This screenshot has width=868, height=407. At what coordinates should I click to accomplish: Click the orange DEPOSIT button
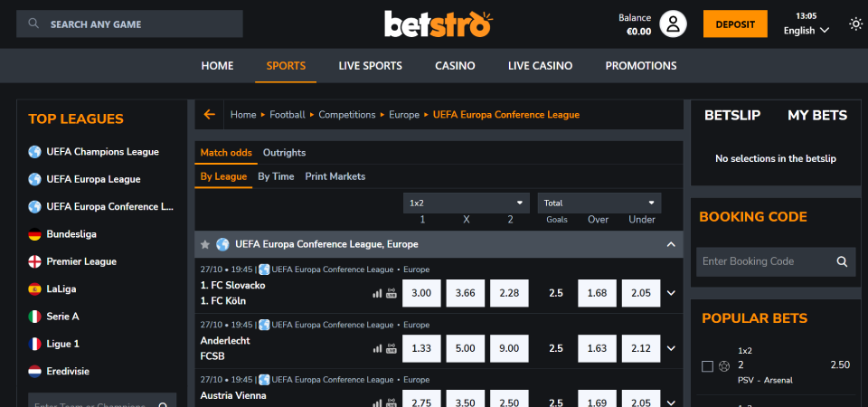point(735,24)
